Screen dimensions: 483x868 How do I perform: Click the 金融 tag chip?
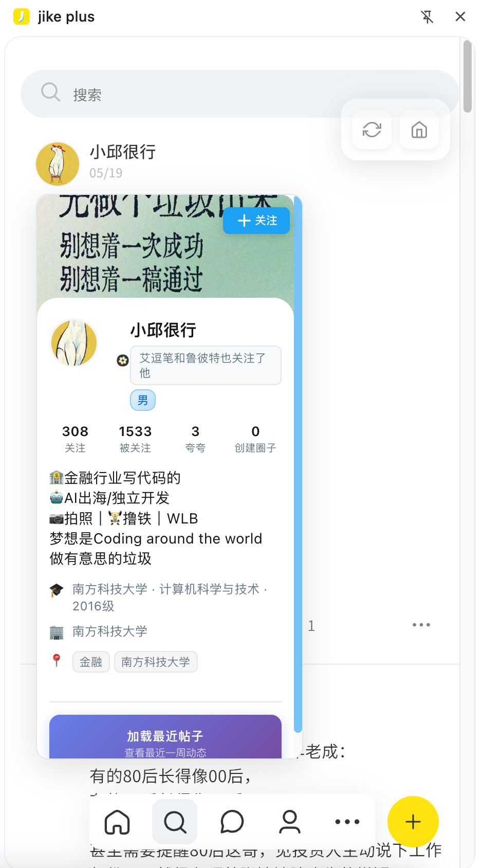tap(91, 662)
